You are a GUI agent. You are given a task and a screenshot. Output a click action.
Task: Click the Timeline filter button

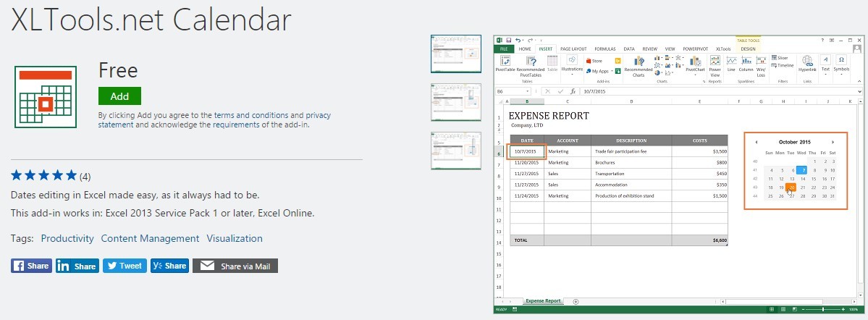click(782, 65)
